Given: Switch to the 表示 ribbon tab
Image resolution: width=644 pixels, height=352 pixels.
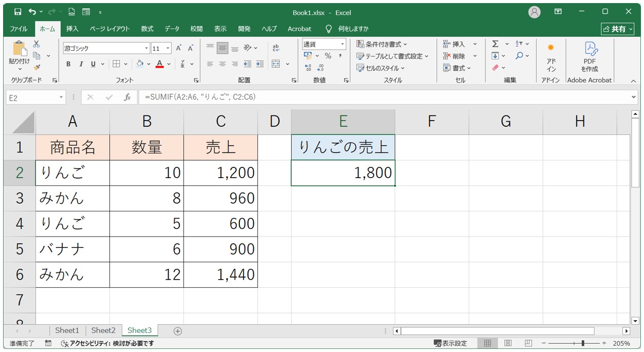Looking at the screenshot, I should click(220, 29).
